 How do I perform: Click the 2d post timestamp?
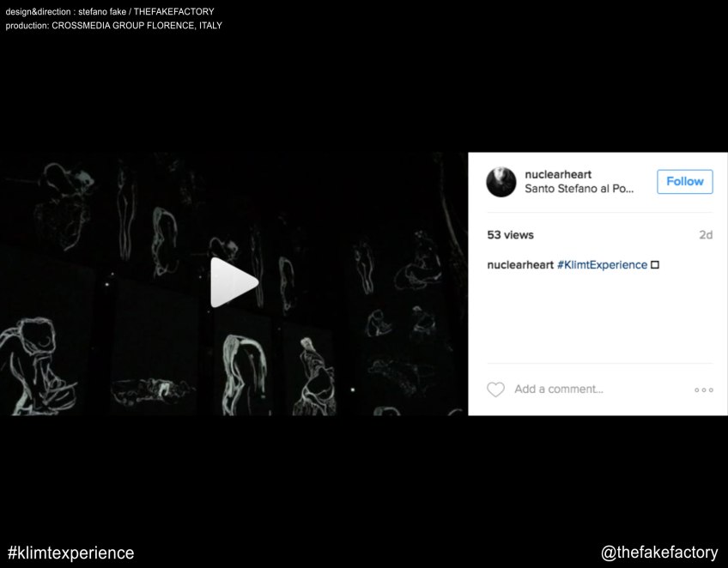click(x=706, y=235)
